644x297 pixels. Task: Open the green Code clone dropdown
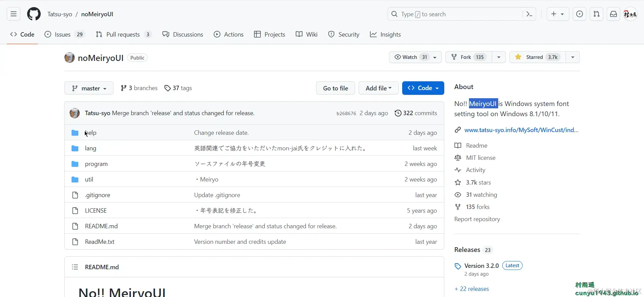(423, 88)
